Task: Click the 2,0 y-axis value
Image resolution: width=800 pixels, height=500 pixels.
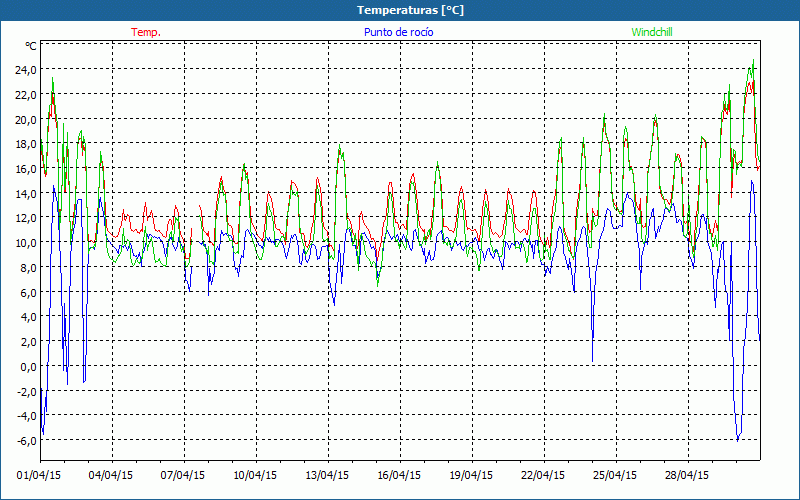Action: point(28,342)
